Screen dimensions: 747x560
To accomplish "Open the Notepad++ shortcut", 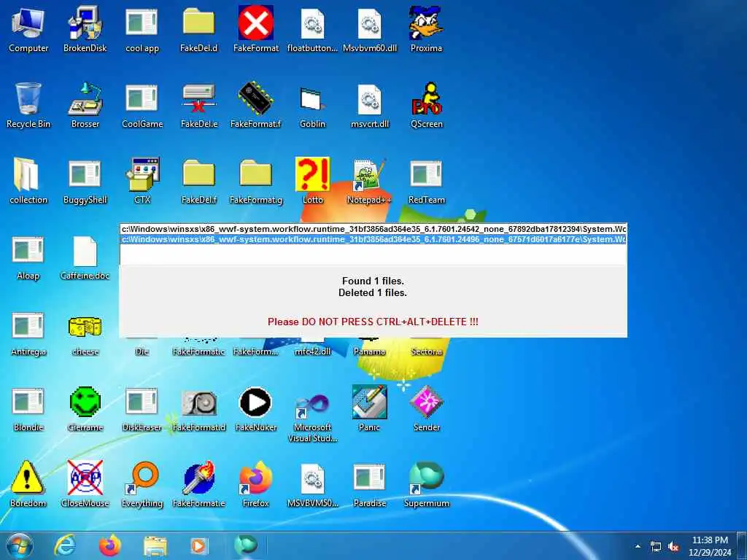I will pos(370,181).
